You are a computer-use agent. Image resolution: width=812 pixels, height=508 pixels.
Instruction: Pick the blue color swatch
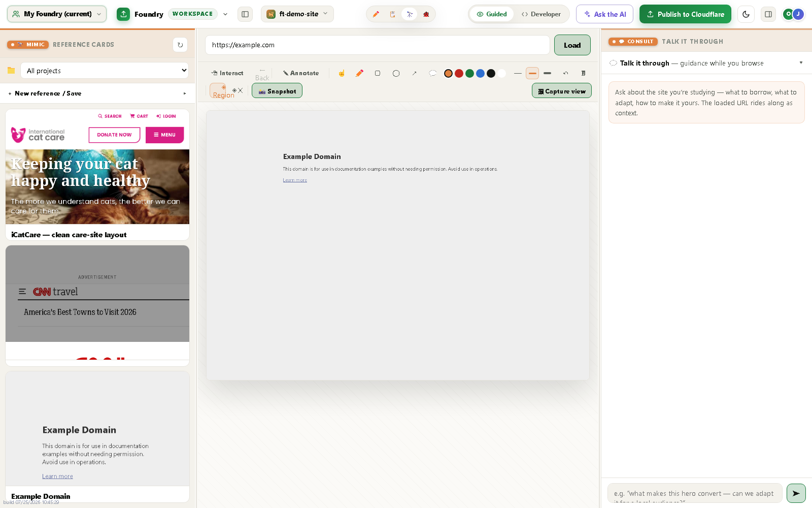[x=480, y=73]
